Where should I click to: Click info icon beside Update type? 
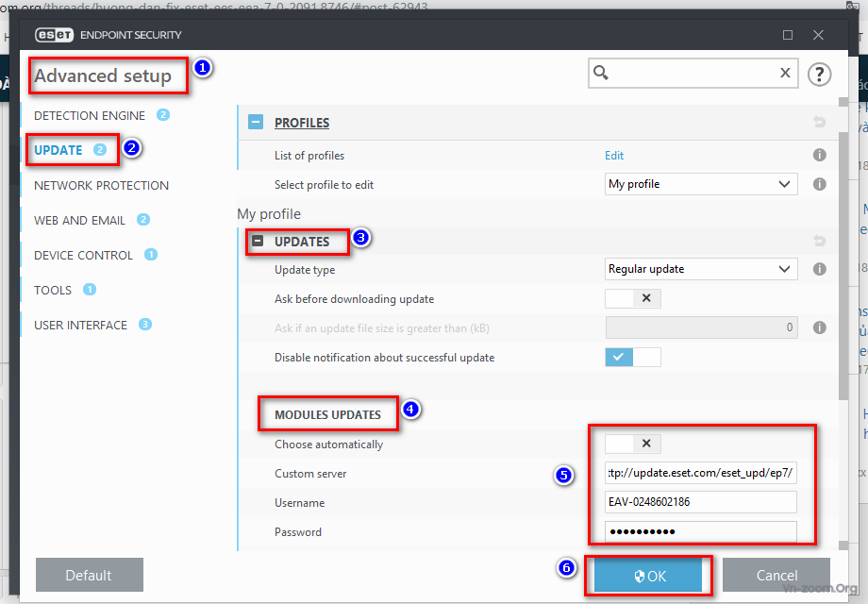click(x=819, y=270)
